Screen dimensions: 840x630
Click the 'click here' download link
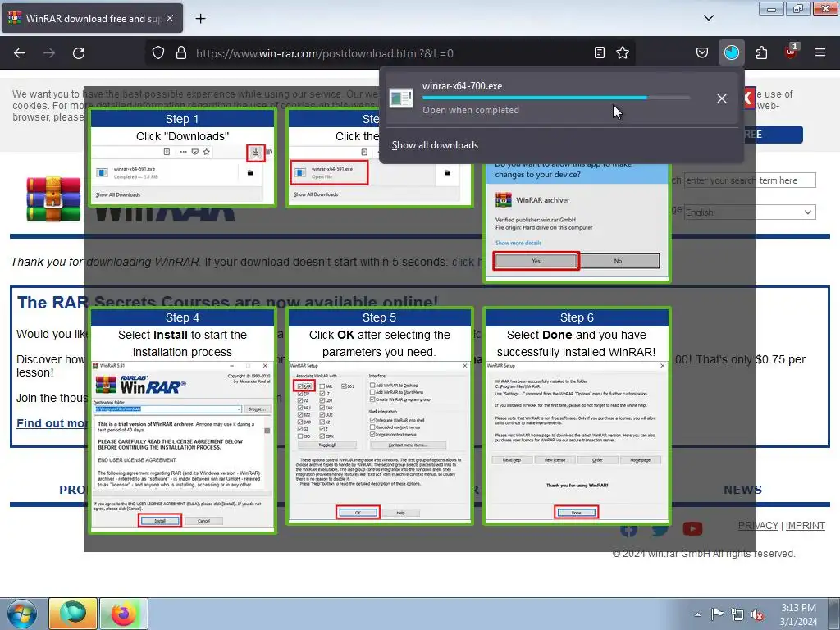click(467, 262)
